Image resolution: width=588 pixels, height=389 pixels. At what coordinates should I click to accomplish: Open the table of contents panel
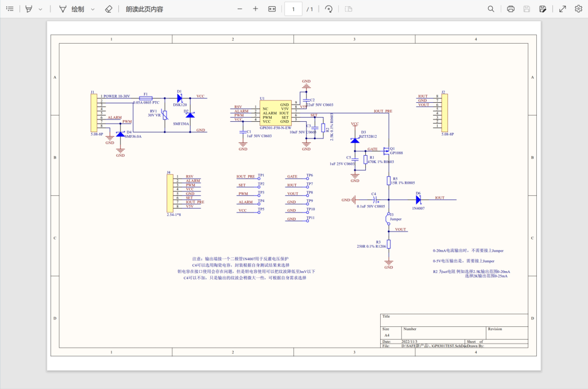point(10,9)
